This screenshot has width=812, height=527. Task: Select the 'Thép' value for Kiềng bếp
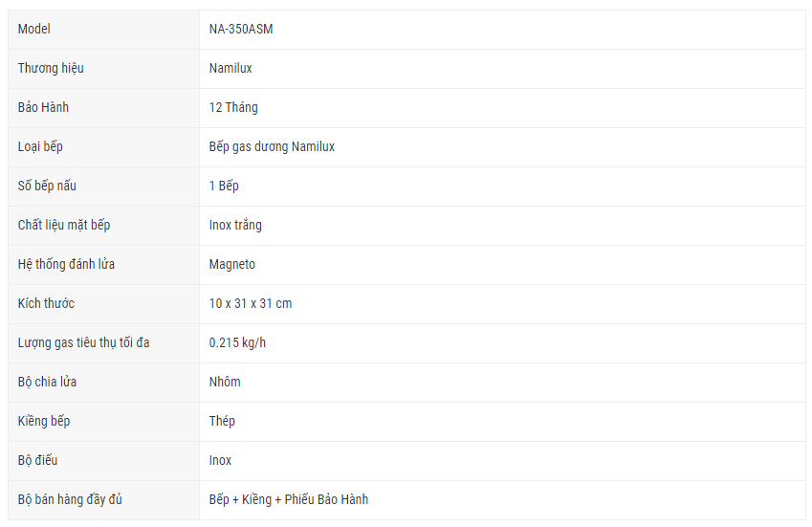[222, 422]
